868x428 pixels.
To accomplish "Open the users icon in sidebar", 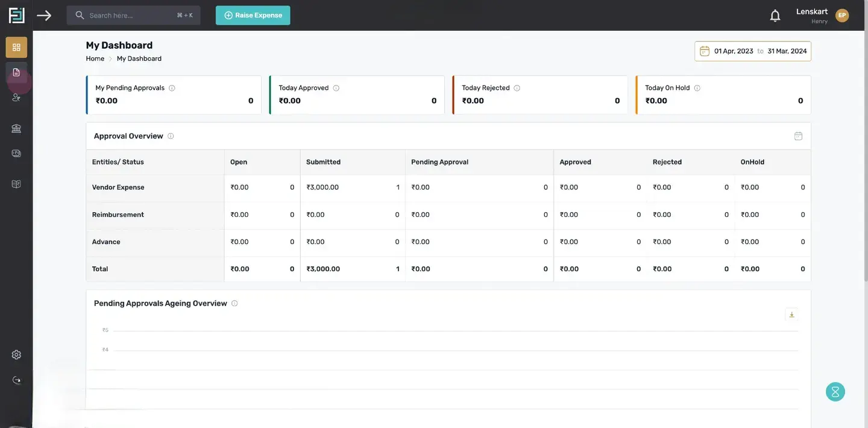I will coord(16,97).
